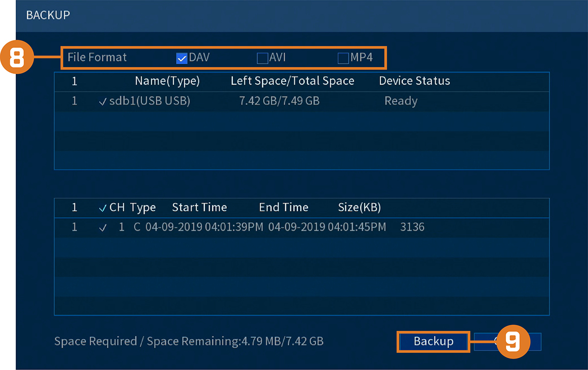Click the File Format label
This screenshot has height=370, width=588.
97,57
